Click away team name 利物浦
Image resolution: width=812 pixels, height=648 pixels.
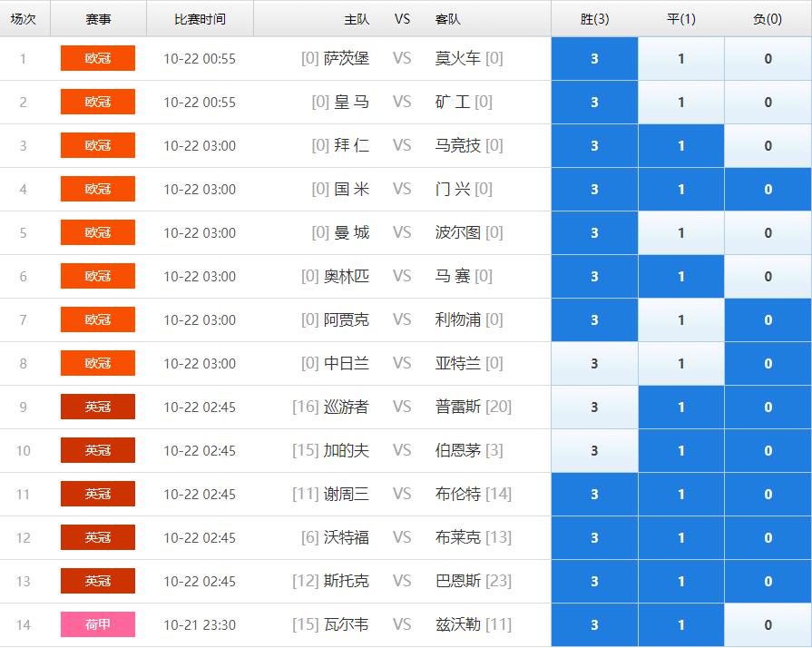pos(458,319)
